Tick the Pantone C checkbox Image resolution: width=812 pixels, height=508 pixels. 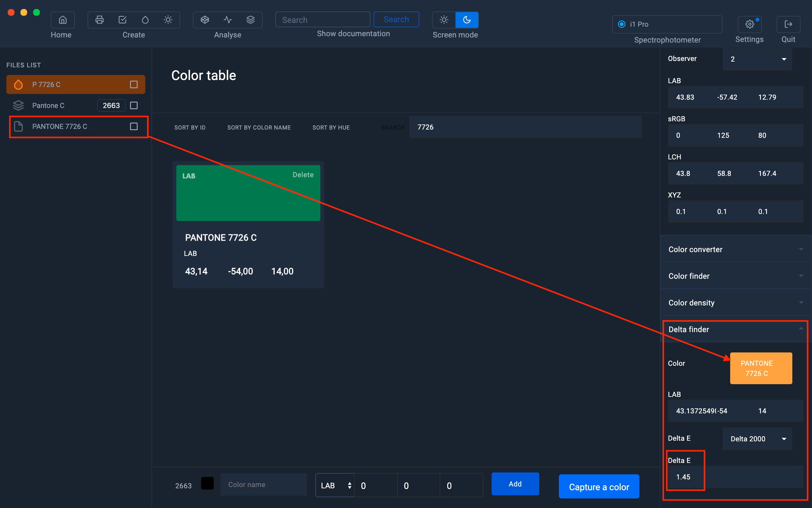[134, 105]
